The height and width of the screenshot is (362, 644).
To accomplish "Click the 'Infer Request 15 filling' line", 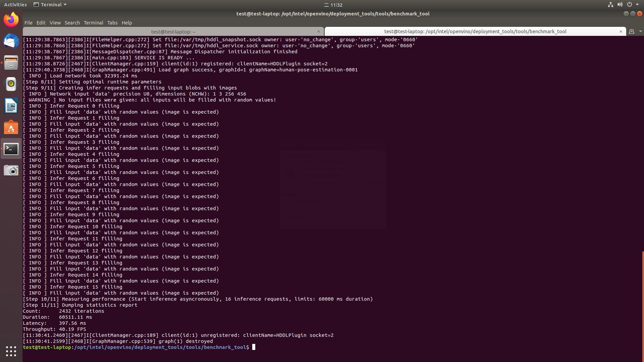I will coord(72,287).
